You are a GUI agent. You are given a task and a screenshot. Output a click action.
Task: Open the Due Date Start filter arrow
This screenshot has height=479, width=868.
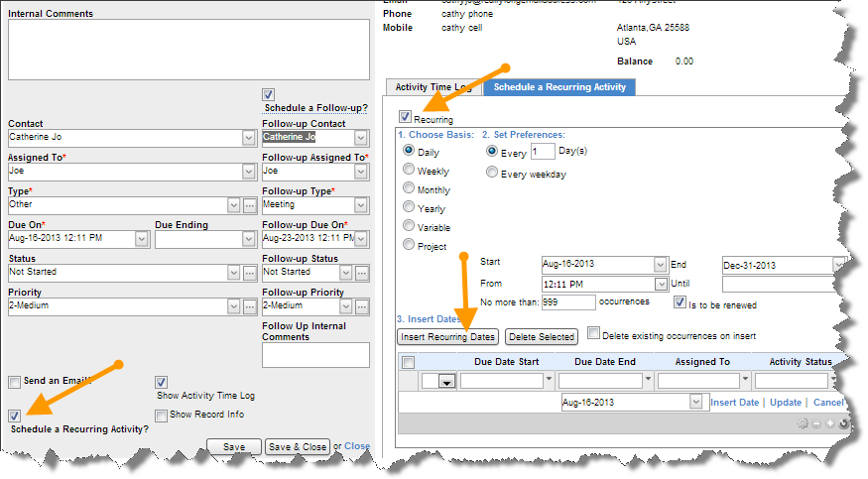(550, 381)
